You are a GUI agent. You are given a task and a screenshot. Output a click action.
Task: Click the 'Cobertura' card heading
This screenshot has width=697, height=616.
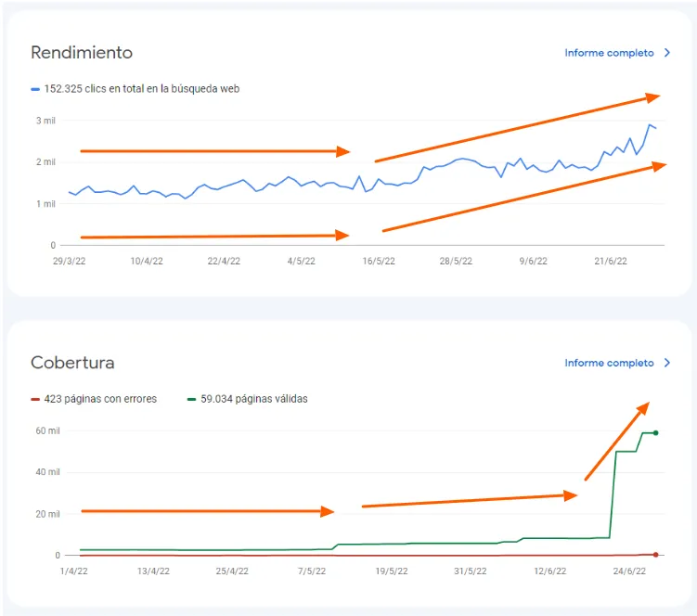click(x=72, y=363)
